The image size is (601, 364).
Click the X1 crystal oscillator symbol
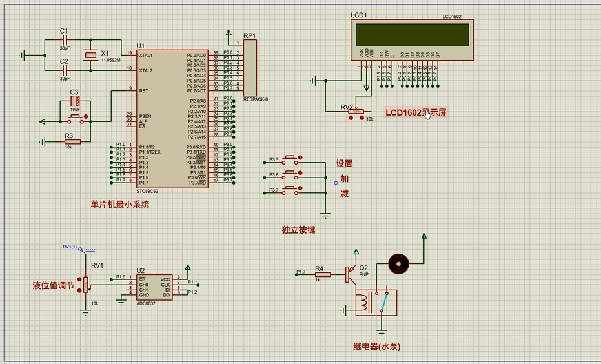91,56
